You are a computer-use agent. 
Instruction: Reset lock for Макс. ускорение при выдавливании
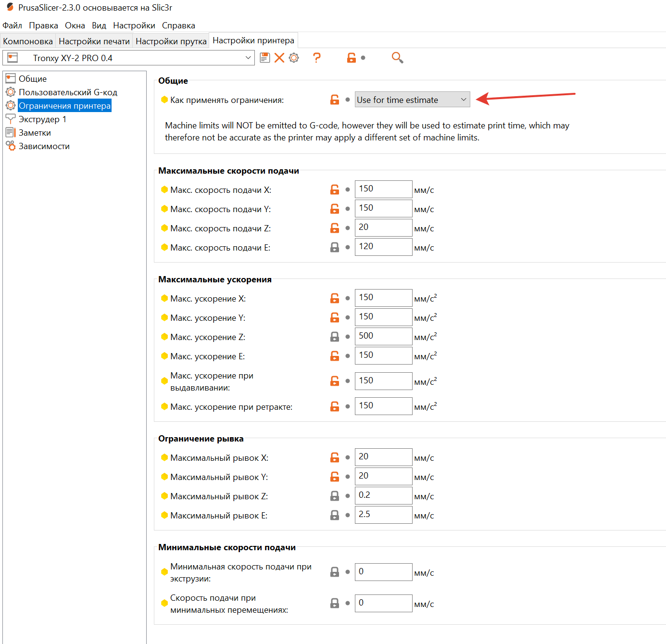point(335,381)
